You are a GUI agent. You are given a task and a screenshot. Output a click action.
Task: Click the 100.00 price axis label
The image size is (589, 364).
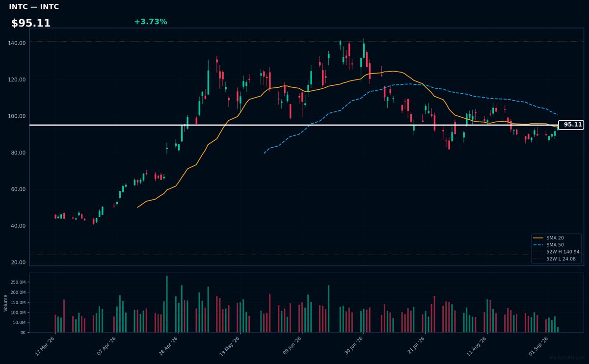point(17,116)
